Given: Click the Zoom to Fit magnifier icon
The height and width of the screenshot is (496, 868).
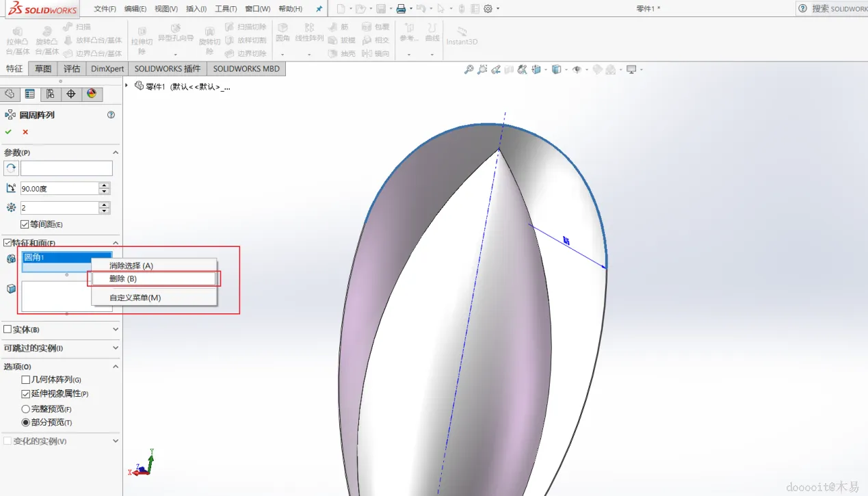Looking at the screenshot, I should 469,69.
